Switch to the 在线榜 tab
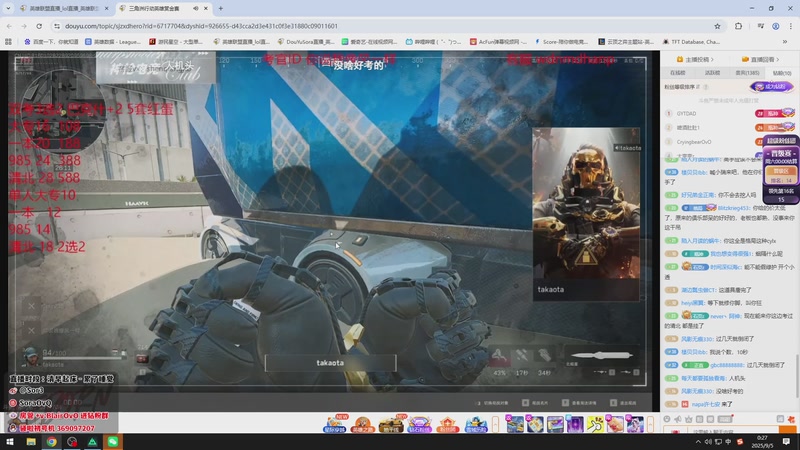800x450 pixels. tap(677, 73)
